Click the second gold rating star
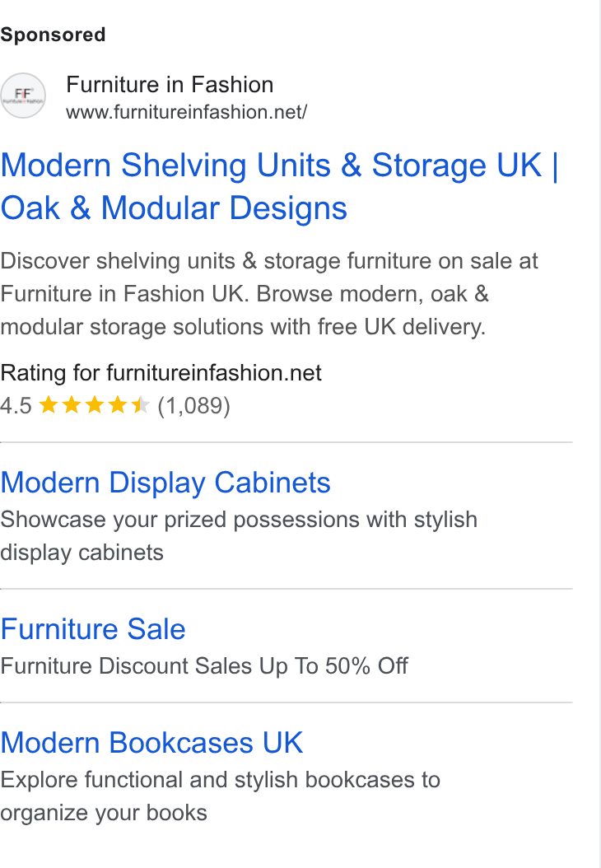This screenshot has height=868, width=601. coord(72,405)
